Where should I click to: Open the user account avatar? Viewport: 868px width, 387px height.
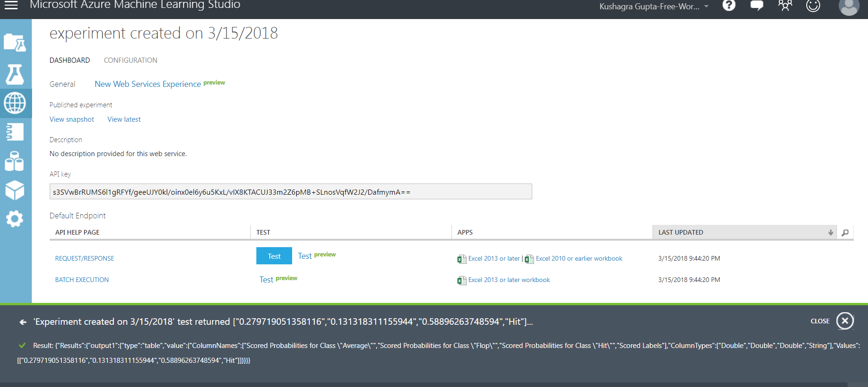point(849,7)
